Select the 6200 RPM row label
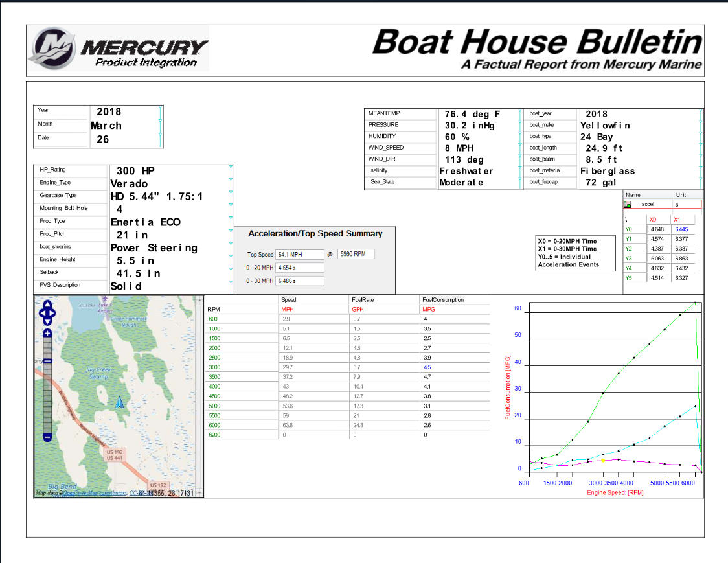The width and height of the screenshot is (728, 563). (214, 435)
